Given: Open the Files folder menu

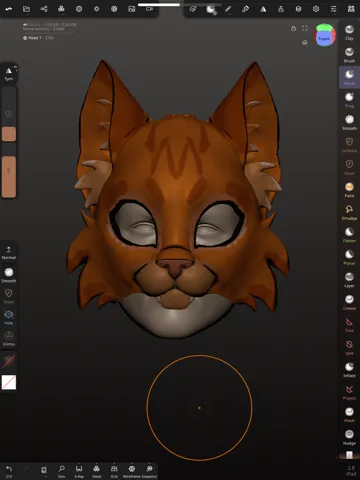Looking at the screenshot, I should point(26,9).
